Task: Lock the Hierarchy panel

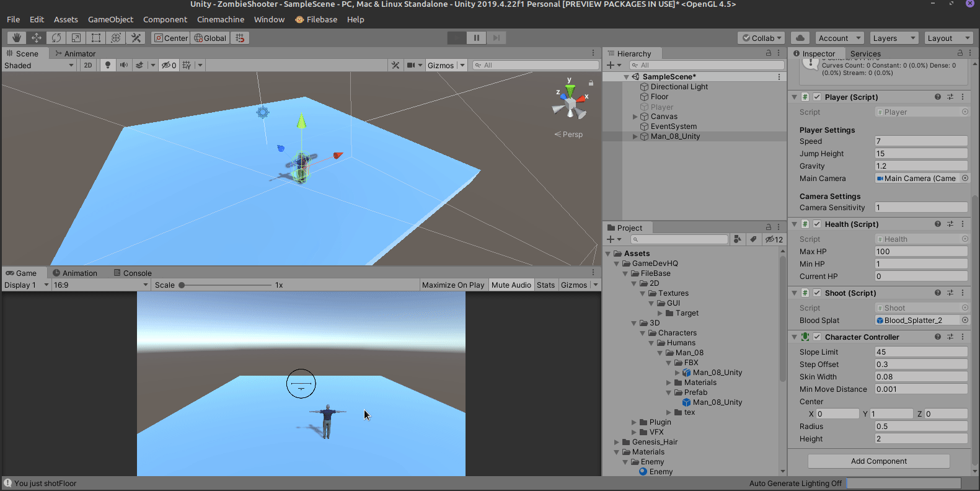Action: [769, 53]
